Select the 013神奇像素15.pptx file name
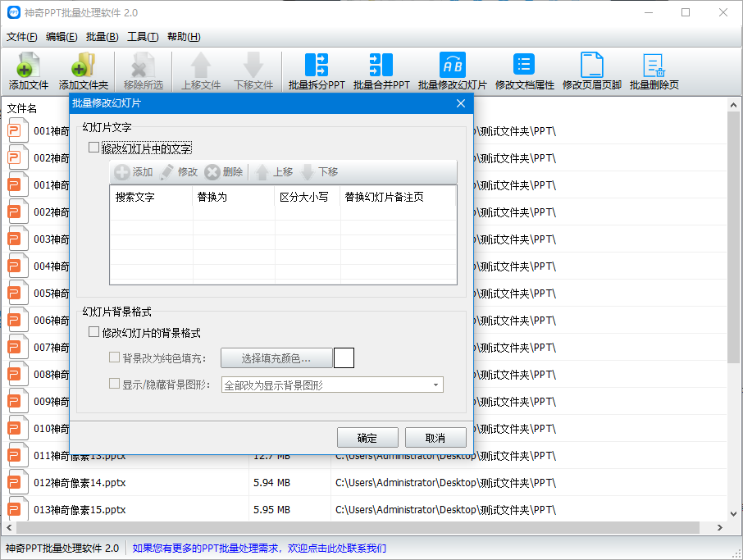This screenshot has width=743, height=560. (80, 510)
